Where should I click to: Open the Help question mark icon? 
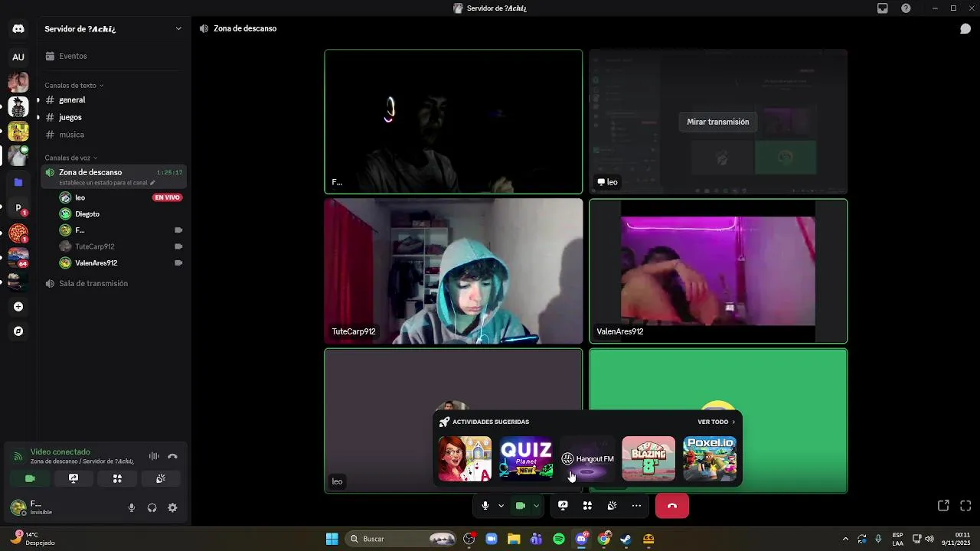(906, 8)
